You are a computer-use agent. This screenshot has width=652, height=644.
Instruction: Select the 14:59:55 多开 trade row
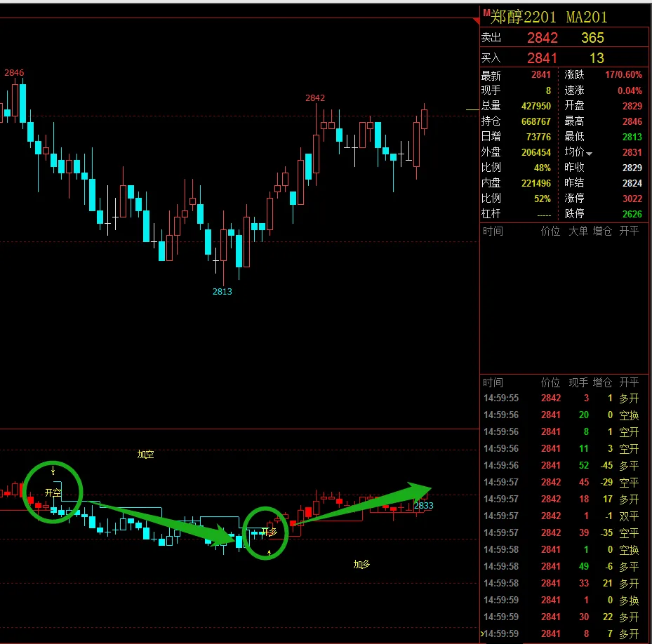(x=560, y=398)
